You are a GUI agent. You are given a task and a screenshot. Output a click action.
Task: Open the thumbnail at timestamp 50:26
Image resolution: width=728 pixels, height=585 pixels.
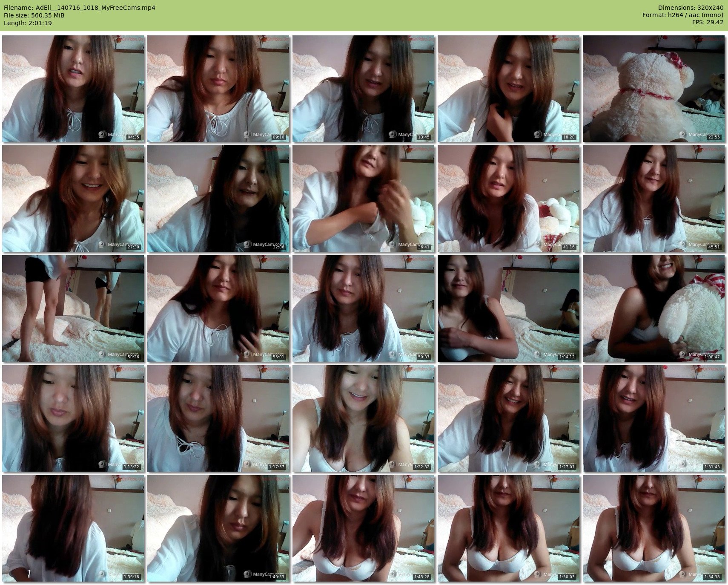[73, 308]
